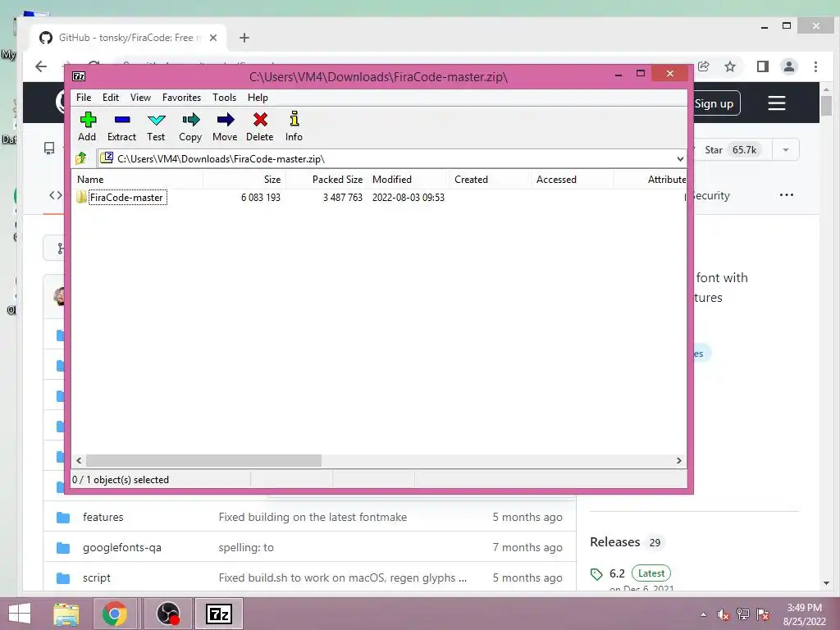The image size is (840, 630).
Task: Open the Favorites menu
Action: coord(181,98)
